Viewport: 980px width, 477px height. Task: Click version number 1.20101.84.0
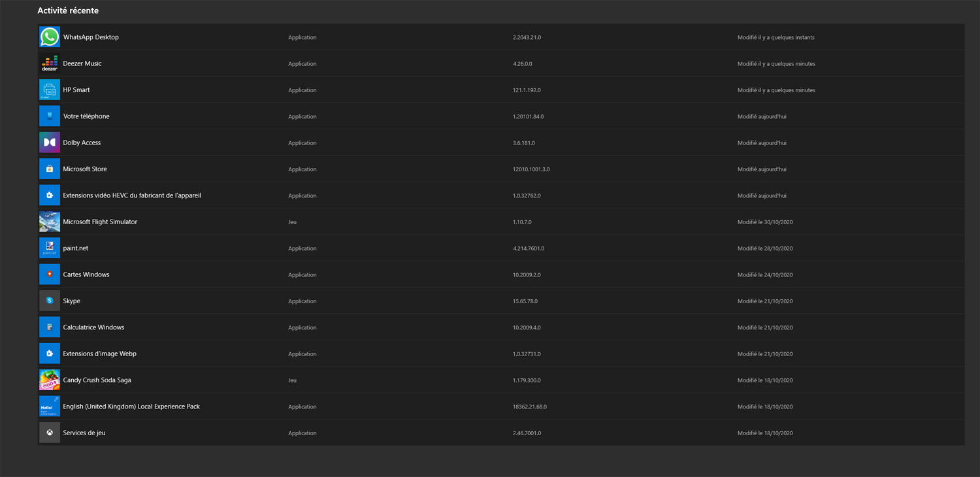click(x=528, y=116)
